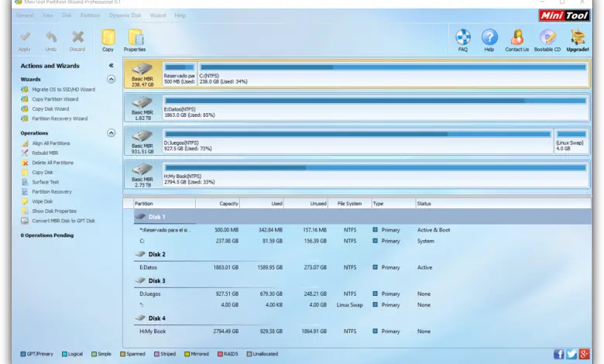This screenshot has width=604, height=364.
Task: Open the Google Plus icon link
Action: pyautogui.click(x=584, y=354)
